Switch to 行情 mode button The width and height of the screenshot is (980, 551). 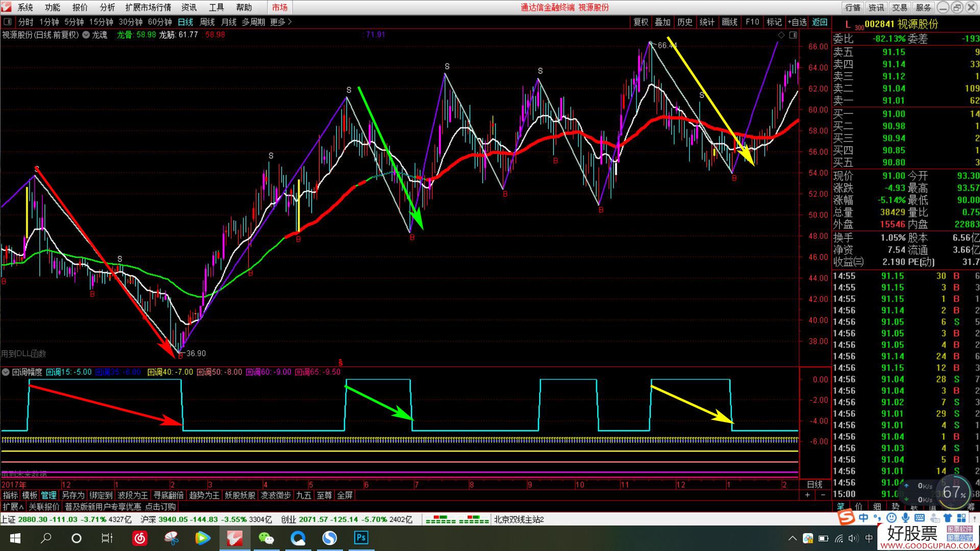(853, 7)
